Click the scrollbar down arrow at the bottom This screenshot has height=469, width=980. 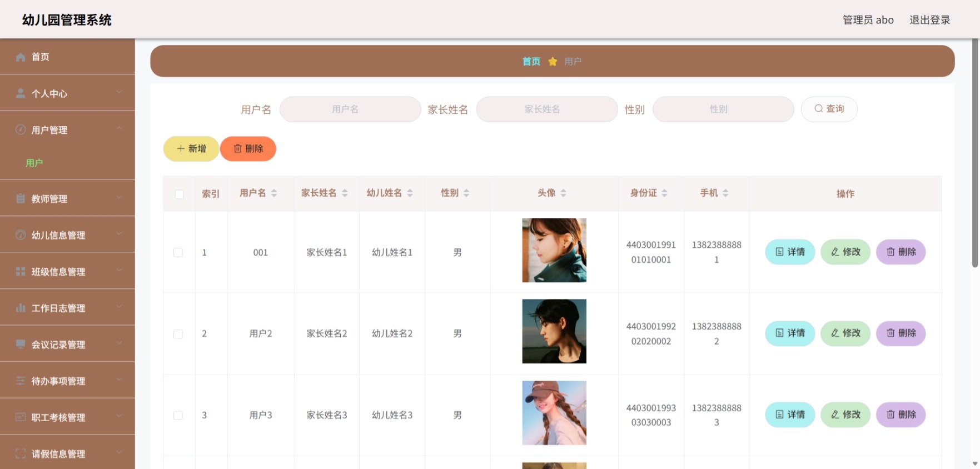pyautogui.click(x=975, y=463)
